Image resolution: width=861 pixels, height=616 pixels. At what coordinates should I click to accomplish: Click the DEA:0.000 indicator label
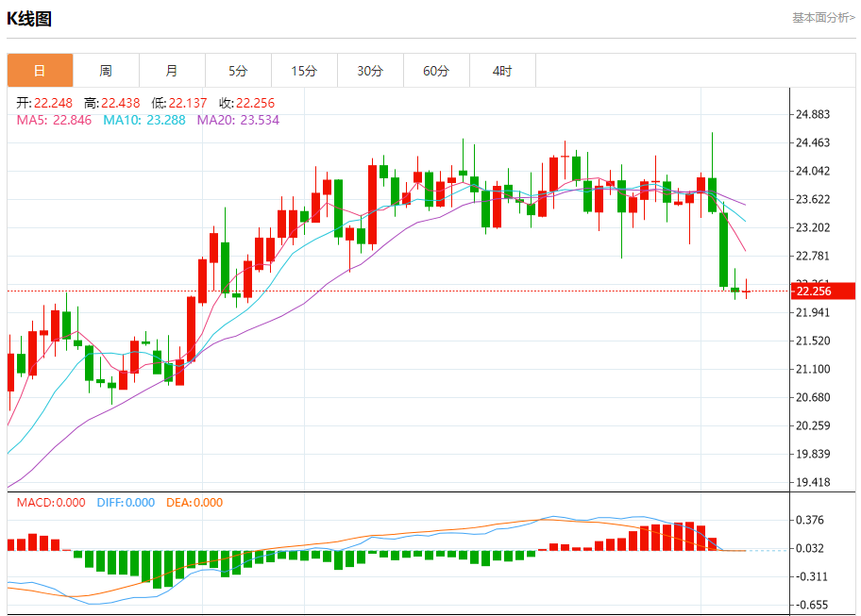point(194,503)
